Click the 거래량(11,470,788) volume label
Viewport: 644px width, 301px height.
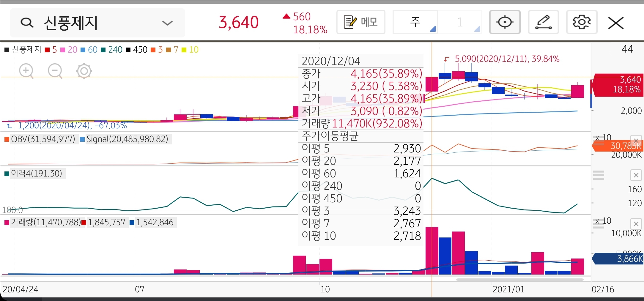46,222
